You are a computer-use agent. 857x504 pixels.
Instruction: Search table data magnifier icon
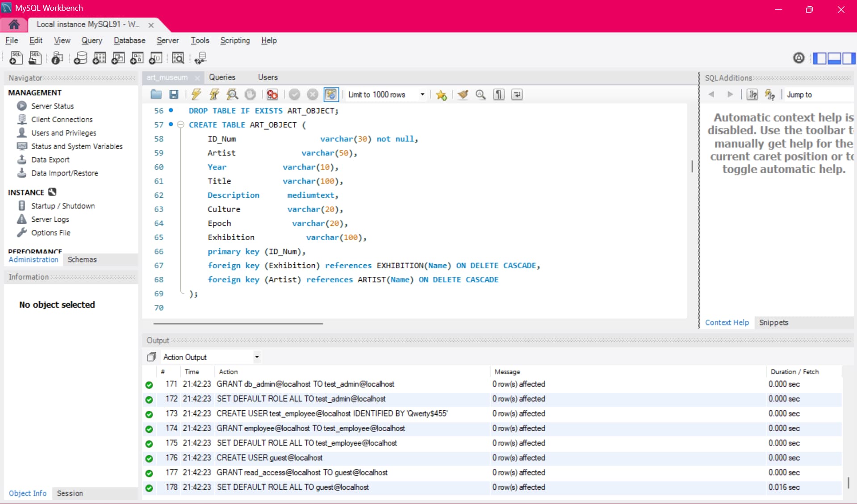178,58
